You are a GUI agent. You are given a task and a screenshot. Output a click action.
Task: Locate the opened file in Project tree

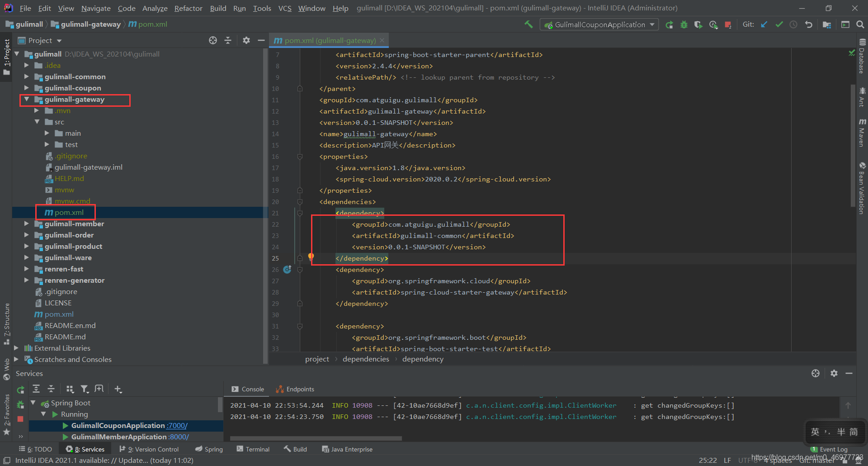[212, 40]
